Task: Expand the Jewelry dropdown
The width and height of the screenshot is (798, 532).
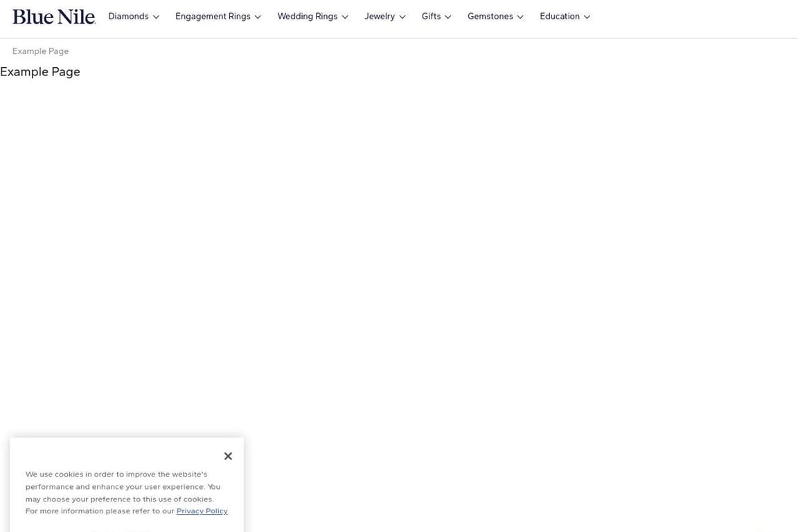Action: click(385, 17)
